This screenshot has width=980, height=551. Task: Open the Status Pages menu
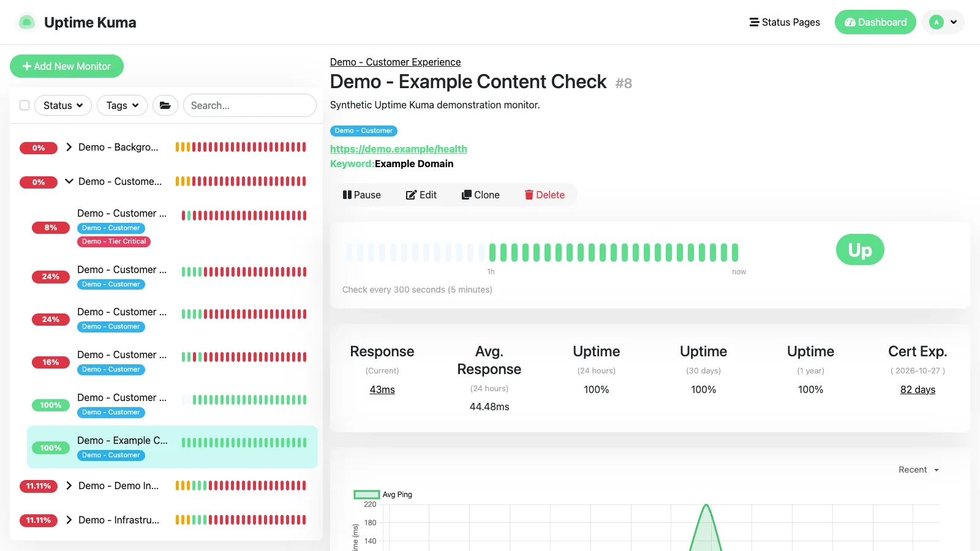pos(785,22)
